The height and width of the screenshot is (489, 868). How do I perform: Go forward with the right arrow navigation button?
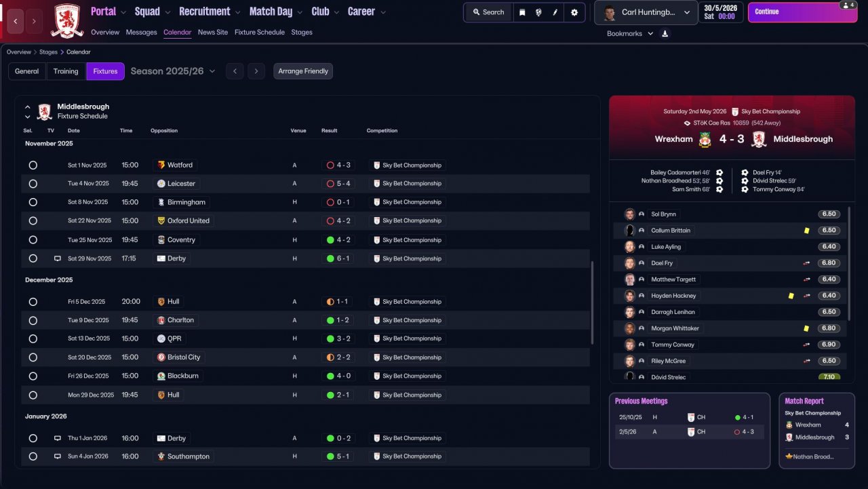click(x=34, y=21)
